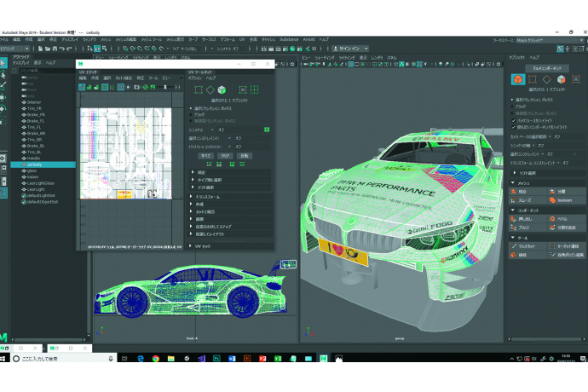Viewport: 588px width, 392px height.
Task: Open the ワークスペース Maya クラシック dropdown
Action: pos(551,40)
